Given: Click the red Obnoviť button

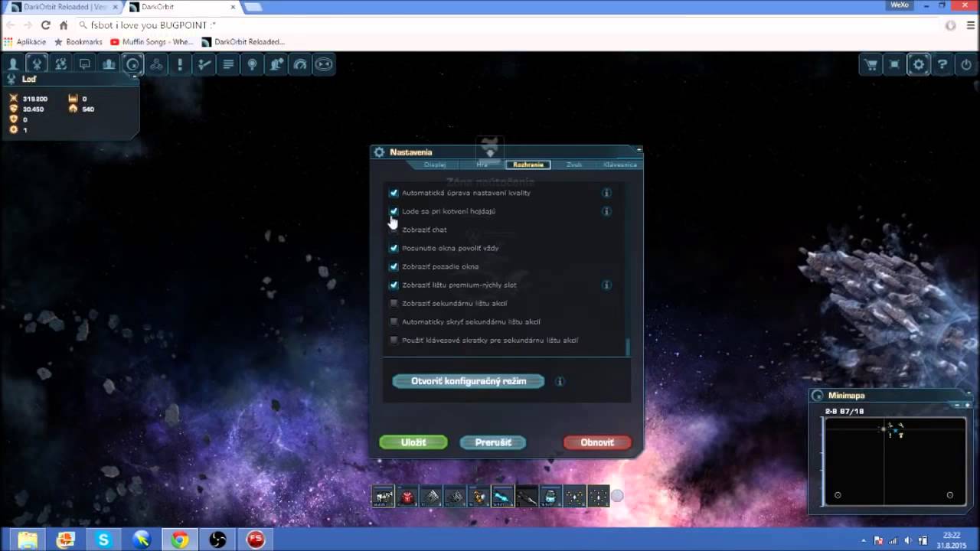Looking at the screenshot, I should (597, 442).
